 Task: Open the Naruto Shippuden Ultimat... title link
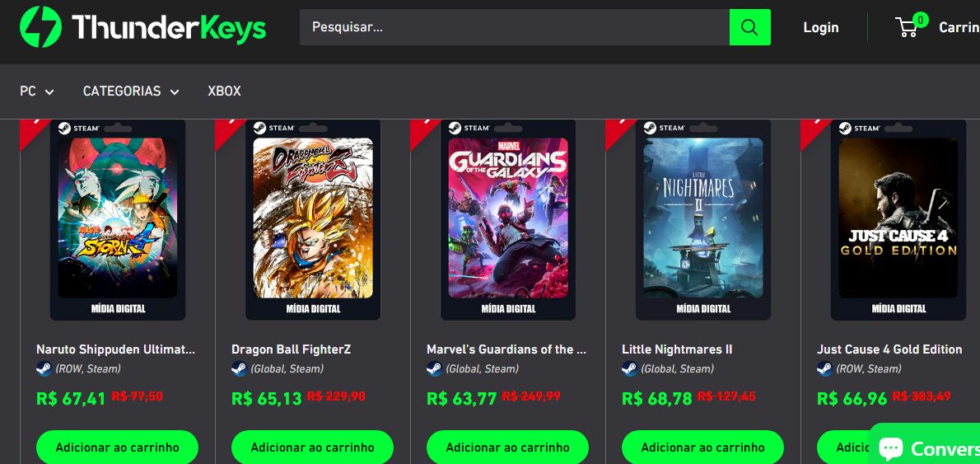[115, 349]
